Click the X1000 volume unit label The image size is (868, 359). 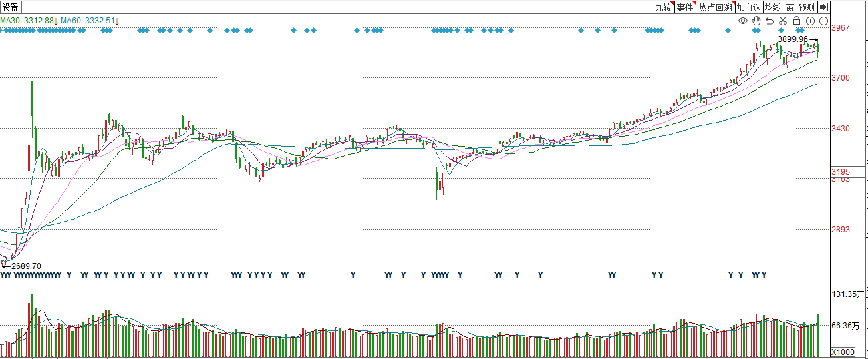point(842,352)
